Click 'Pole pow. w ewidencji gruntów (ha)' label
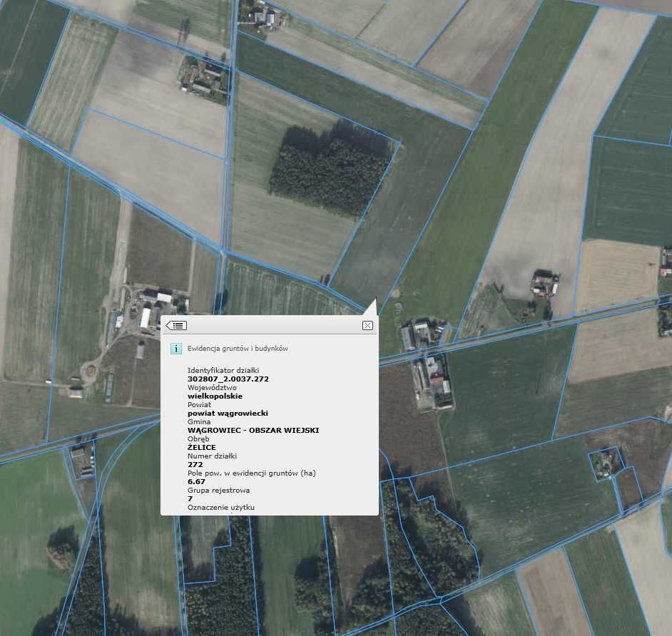This screenshot has width=672, height=636. click(252, 473)
